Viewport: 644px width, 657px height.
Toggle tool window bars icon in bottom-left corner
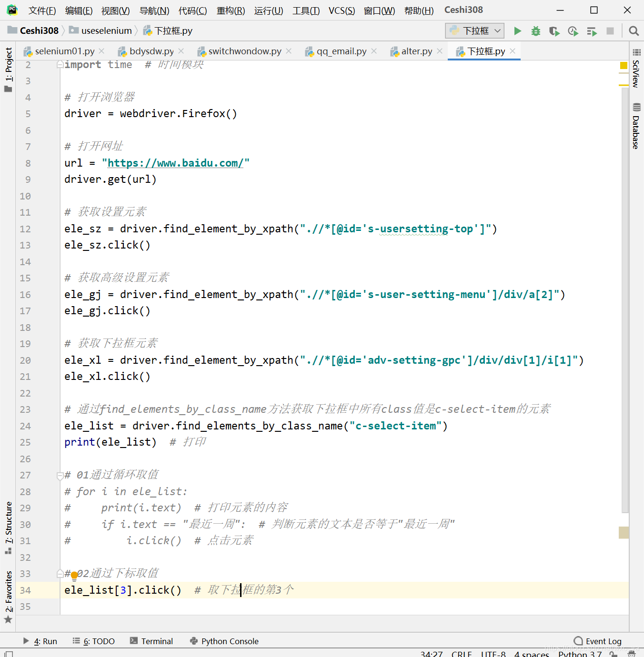tap(8, 654)
